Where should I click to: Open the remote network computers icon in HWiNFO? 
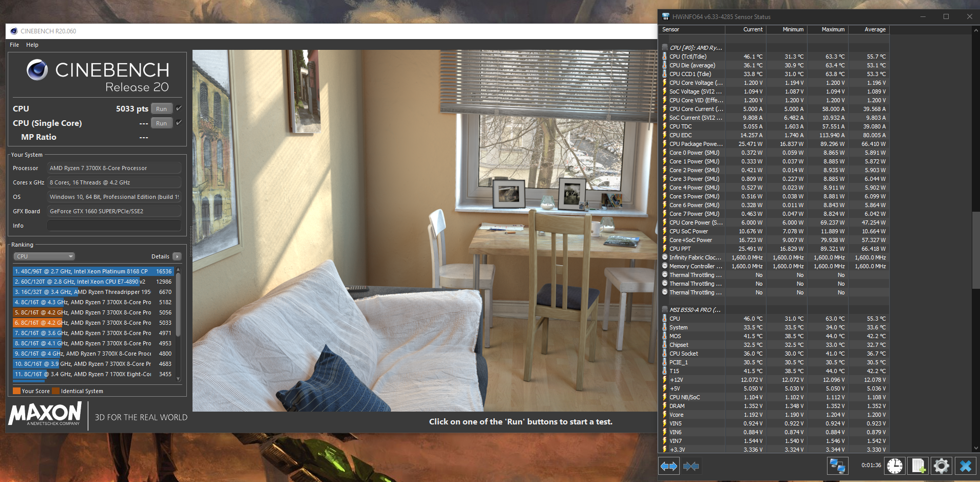point(837,466)
